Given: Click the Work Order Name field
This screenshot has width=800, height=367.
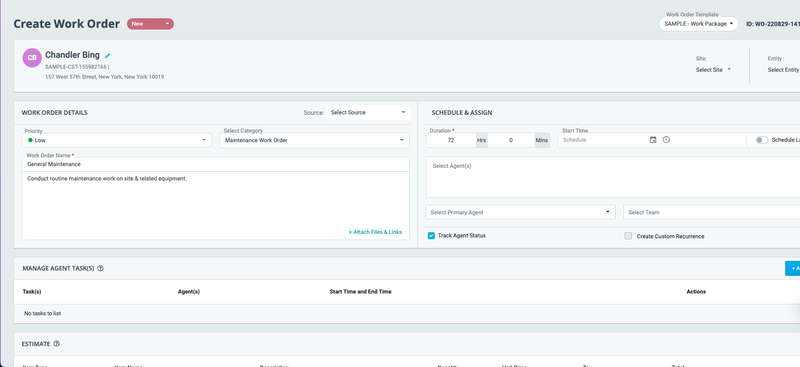Looking at the screenshot, I should click(215, 164).
